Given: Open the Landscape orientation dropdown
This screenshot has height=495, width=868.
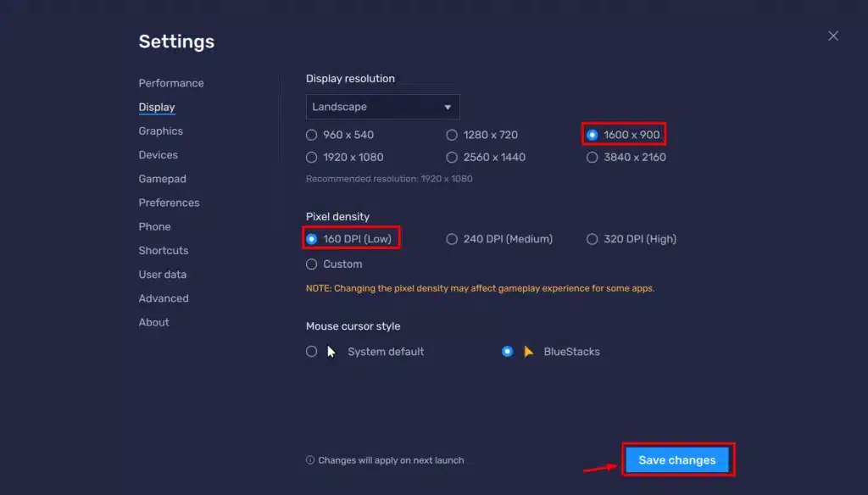Looking at the screenshot, I should [x=382, y=107].
